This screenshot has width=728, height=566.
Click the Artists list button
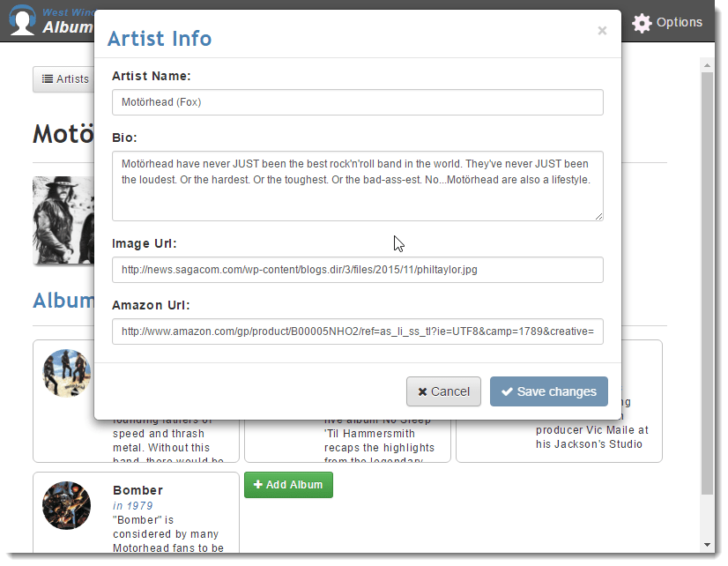(x=64, y=79)
